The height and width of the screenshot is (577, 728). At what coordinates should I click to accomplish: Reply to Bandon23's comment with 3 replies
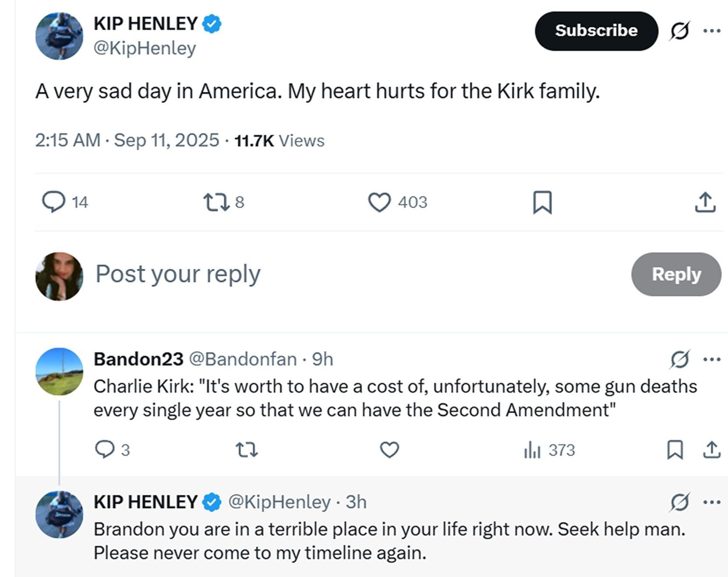click(105, 450)
